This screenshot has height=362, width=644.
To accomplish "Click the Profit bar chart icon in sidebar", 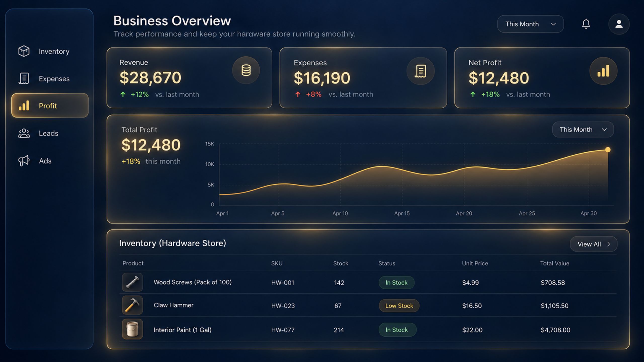I will click(24, 106).
